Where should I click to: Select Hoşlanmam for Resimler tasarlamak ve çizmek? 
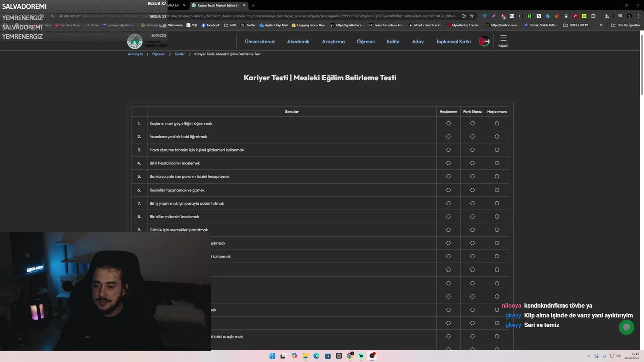tap(497, 190)
